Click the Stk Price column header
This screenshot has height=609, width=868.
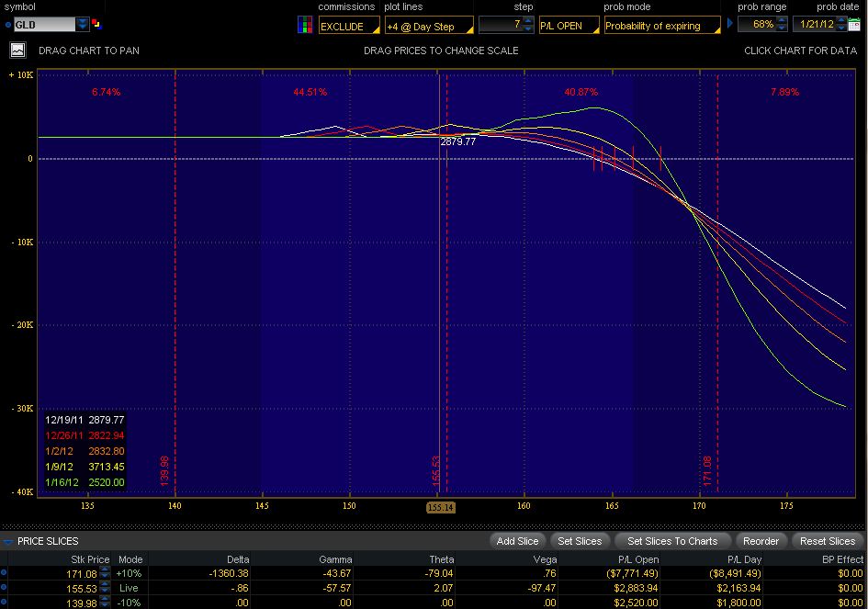click(x=90, y=559)
